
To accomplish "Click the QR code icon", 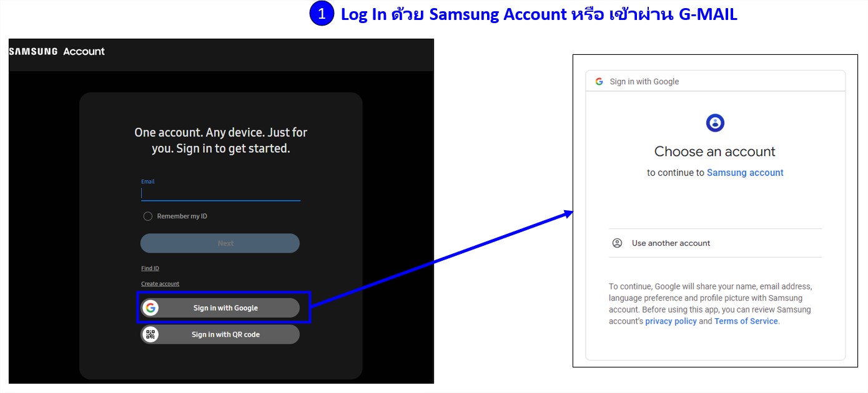I will click(150, 334).
